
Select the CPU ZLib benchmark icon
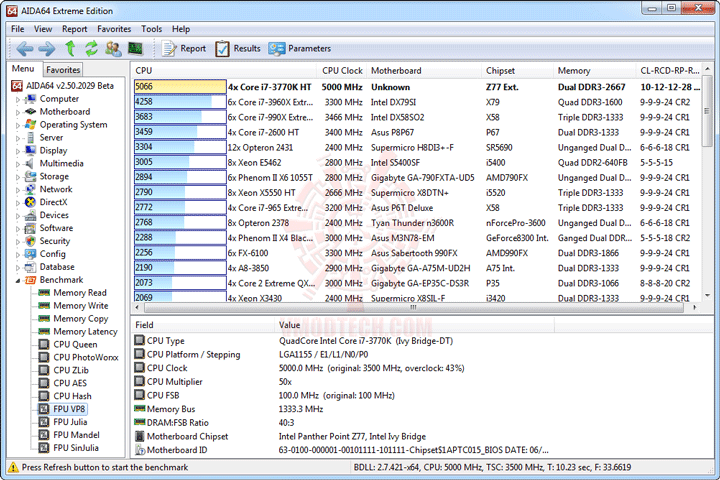(44, 370)
